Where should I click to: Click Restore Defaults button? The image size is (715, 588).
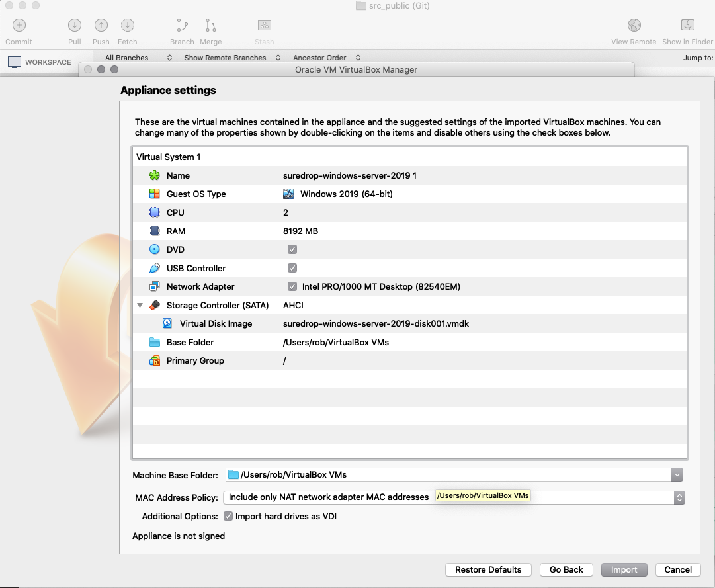click(x=488, y=569)
